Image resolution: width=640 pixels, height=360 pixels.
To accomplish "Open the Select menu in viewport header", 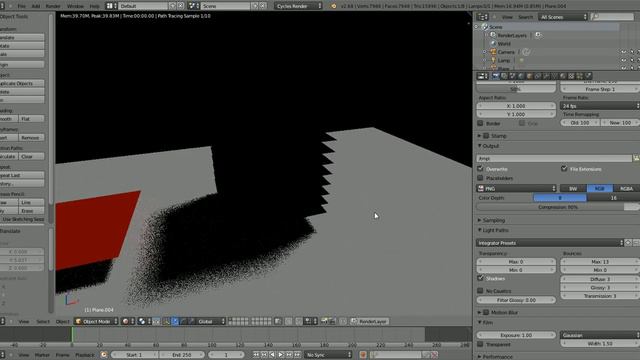I will coord(43,322).
